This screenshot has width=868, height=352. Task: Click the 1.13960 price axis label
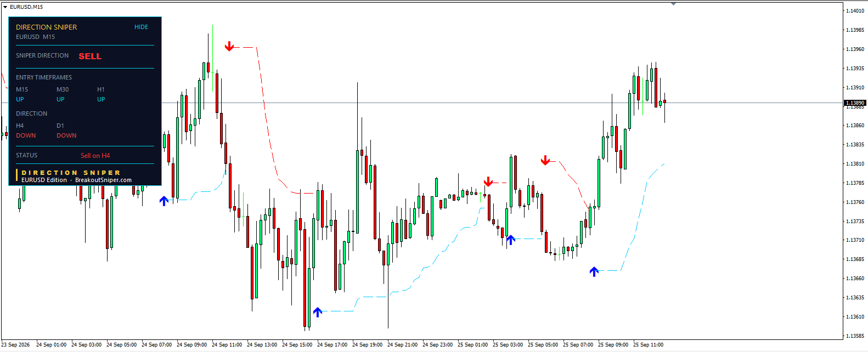tap(855, 49)
